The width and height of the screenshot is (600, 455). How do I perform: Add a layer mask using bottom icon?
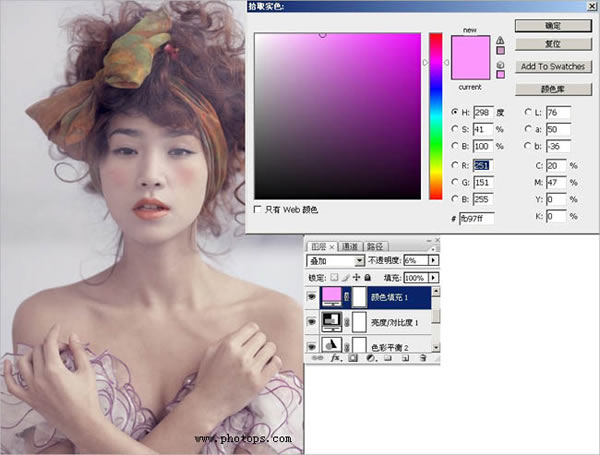[x=353, y=356]
